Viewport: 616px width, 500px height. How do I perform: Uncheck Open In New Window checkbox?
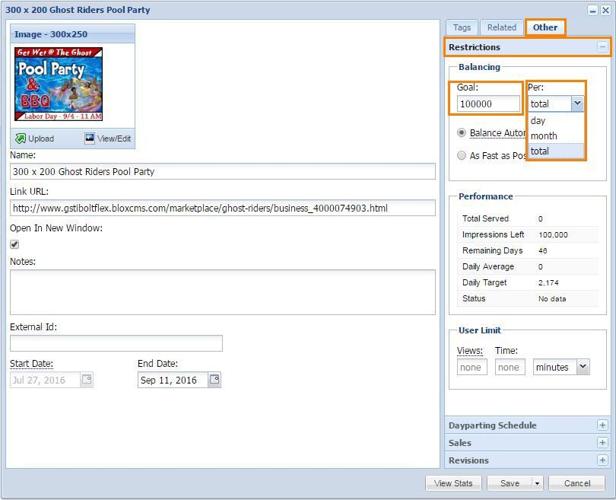pyautogui.click(x=15, y=244)
